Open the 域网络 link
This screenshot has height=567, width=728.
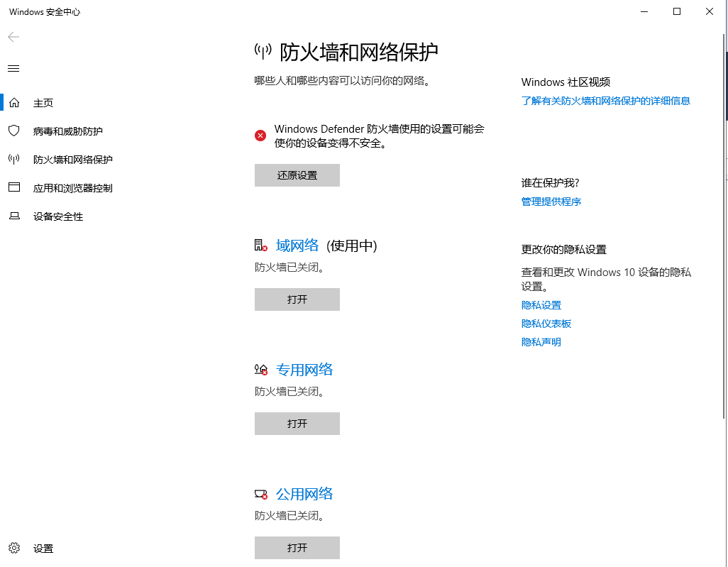pyautogui.click(x=297, y=246)
